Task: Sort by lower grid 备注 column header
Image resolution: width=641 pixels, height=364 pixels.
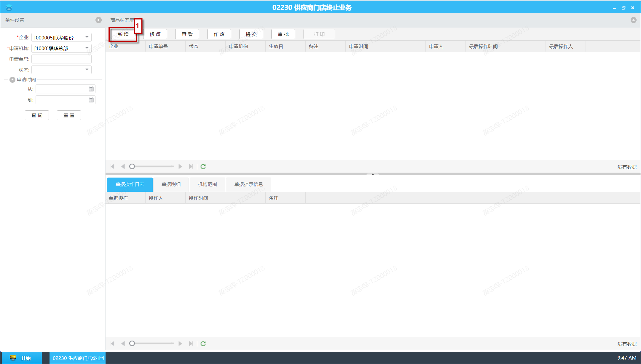Action: (286, 198)
